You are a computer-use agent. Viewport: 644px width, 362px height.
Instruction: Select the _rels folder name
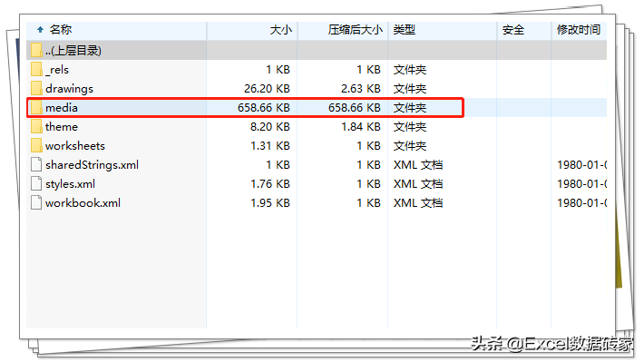tap(57, 70)
